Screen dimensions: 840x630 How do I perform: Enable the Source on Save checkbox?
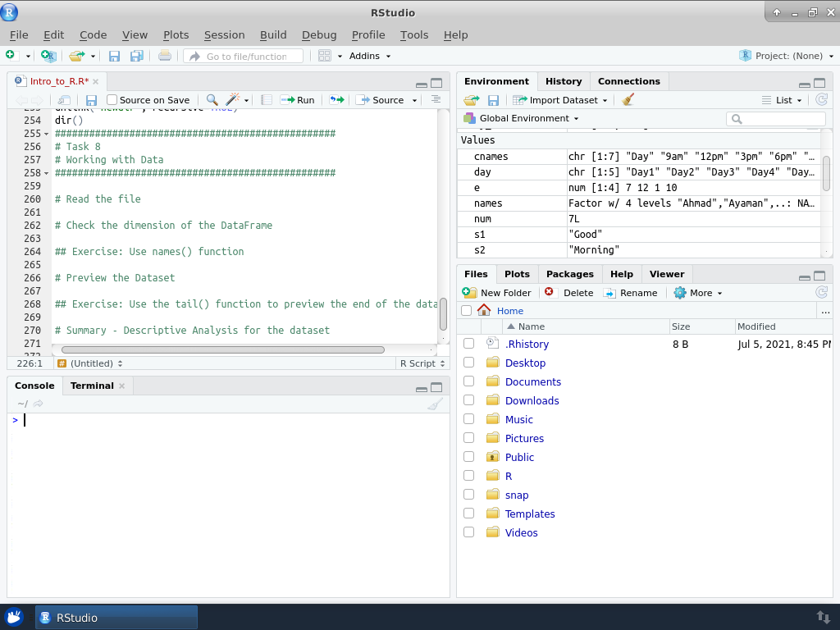(x=112, y=100)
